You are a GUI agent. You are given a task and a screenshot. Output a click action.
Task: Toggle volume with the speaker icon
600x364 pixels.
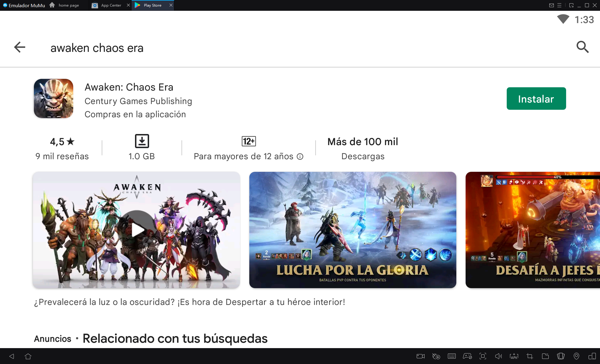pos(498,356)
